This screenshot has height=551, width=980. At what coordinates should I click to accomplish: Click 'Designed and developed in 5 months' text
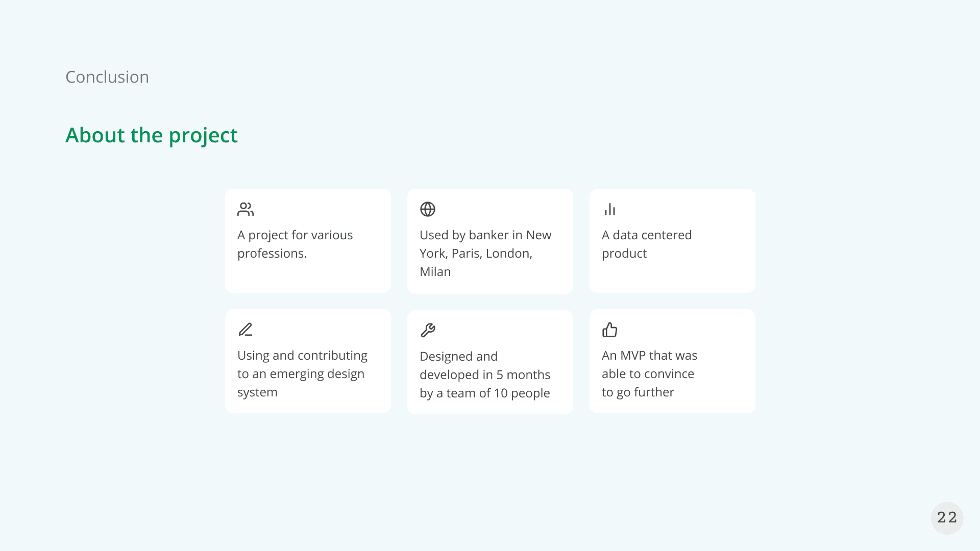pyautogui.click(x=485, y=366)
